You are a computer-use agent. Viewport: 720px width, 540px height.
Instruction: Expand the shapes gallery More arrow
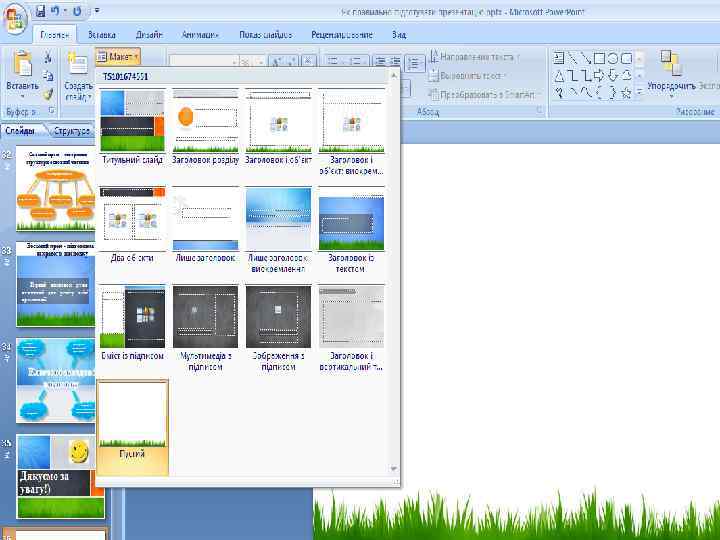coord(640,92)
